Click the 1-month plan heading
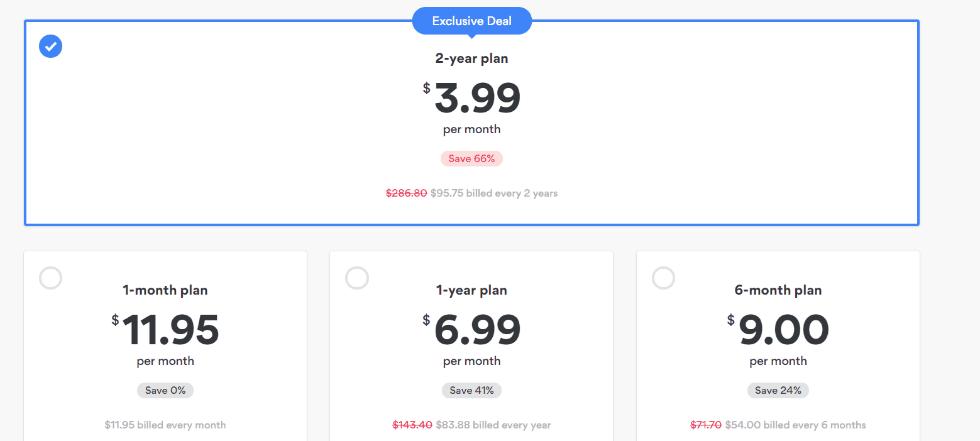This screenshot has width=980, height=441. point(165,290)
